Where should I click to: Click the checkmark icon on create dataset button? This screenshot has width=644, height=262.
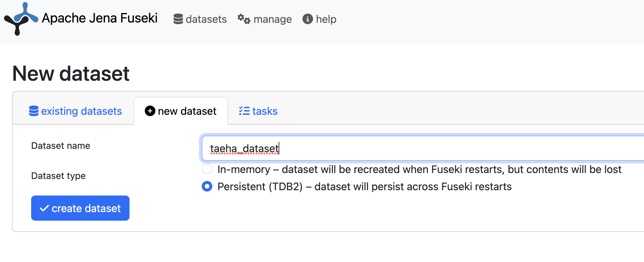pyautogui.click(x=44, y=208)
